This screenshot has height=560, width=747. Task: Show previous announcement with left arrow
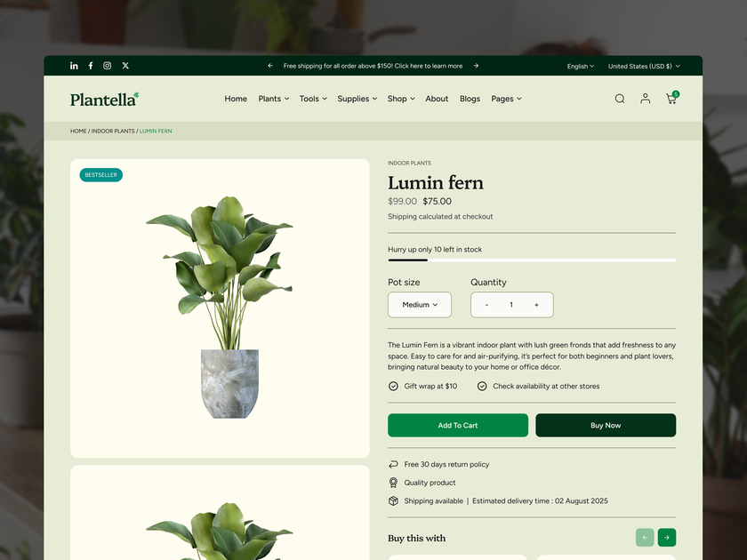(x=270, y=66)
